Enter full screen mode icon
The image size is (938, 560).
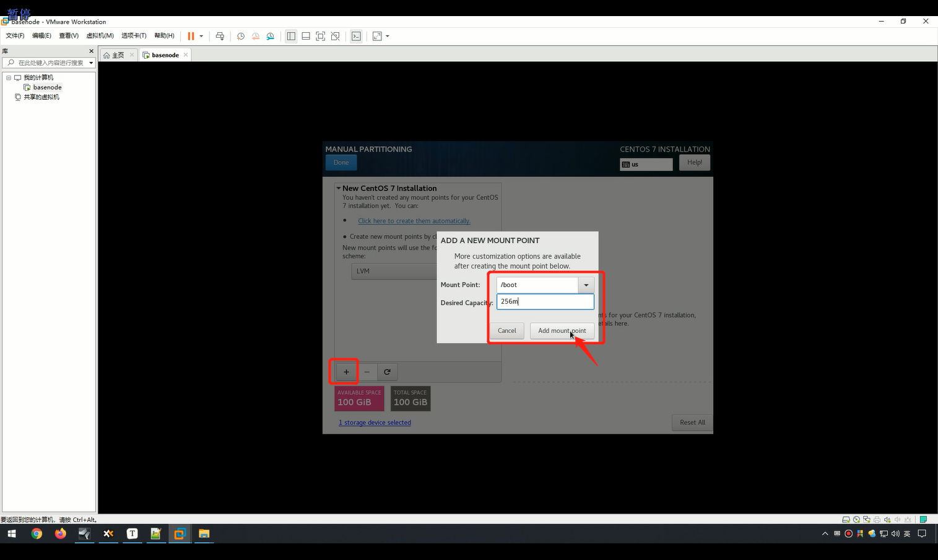click(321, 37)
